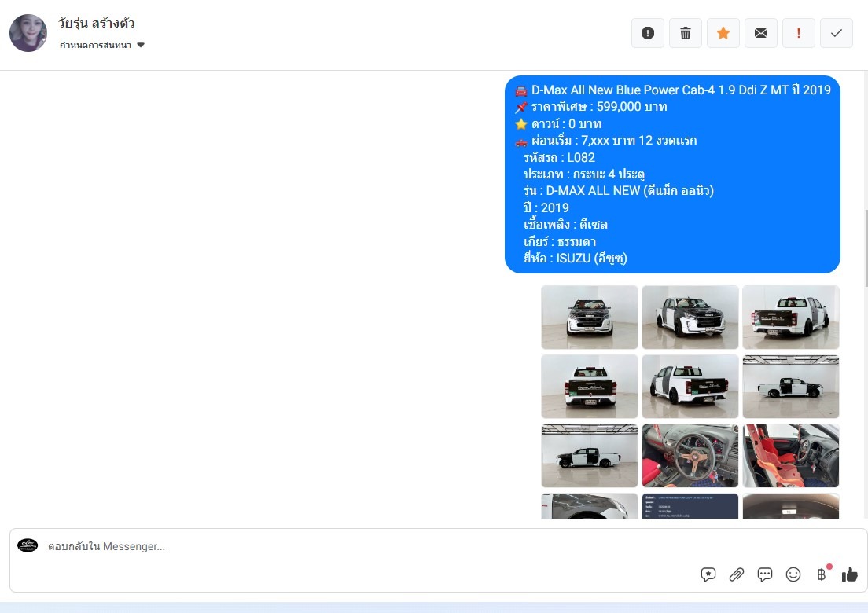Open front view truck thumbnail

(x=590, y=317)
